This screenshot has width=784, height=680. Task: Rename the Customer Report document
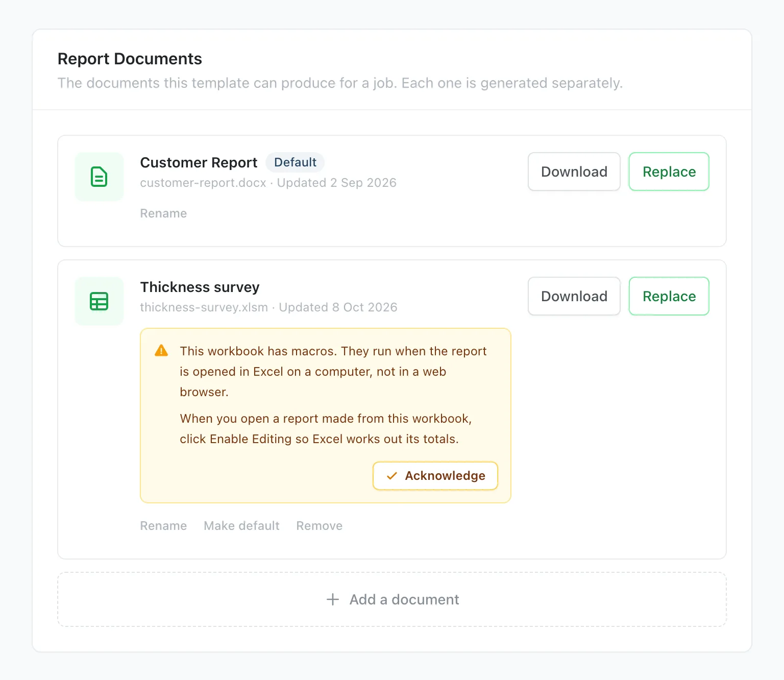[163, 213]
